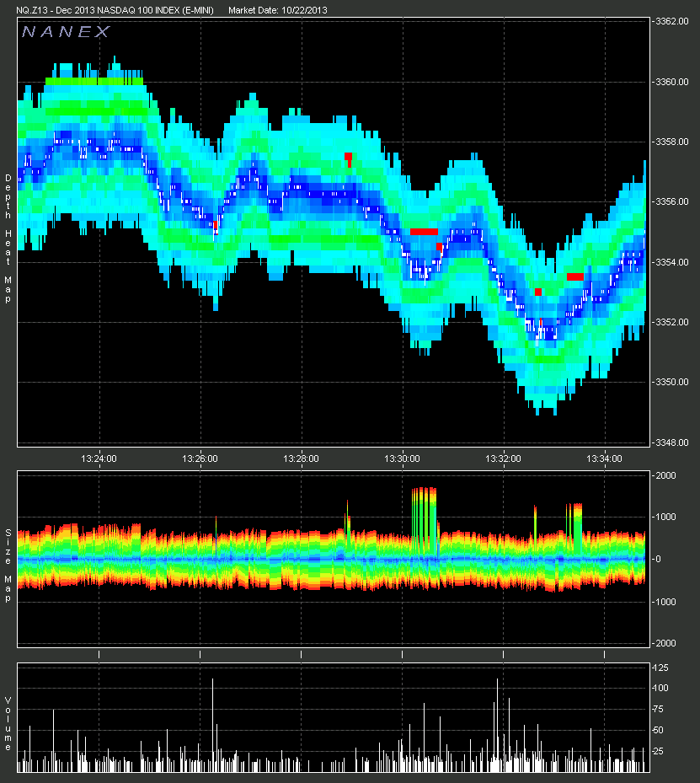Select the 0 label on Size Map axis
700x783 pixels.
point(658,560)
